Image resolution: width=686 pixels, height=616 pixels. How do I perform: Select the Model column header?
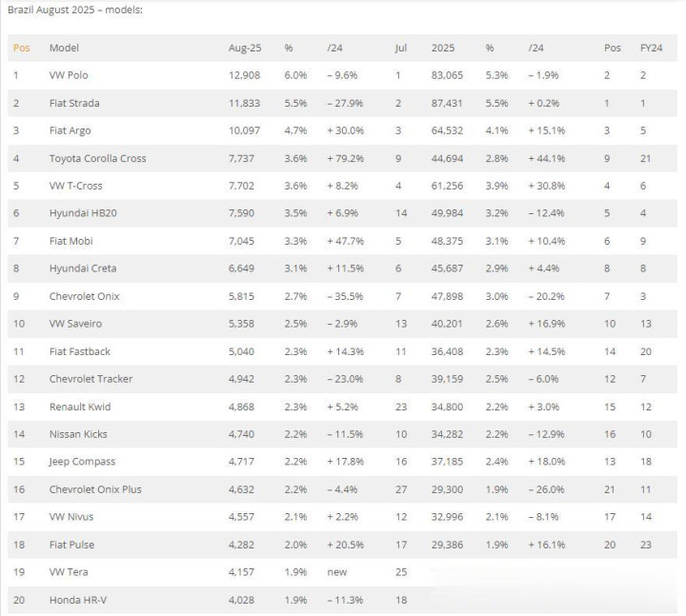click(x=64, y=48)
